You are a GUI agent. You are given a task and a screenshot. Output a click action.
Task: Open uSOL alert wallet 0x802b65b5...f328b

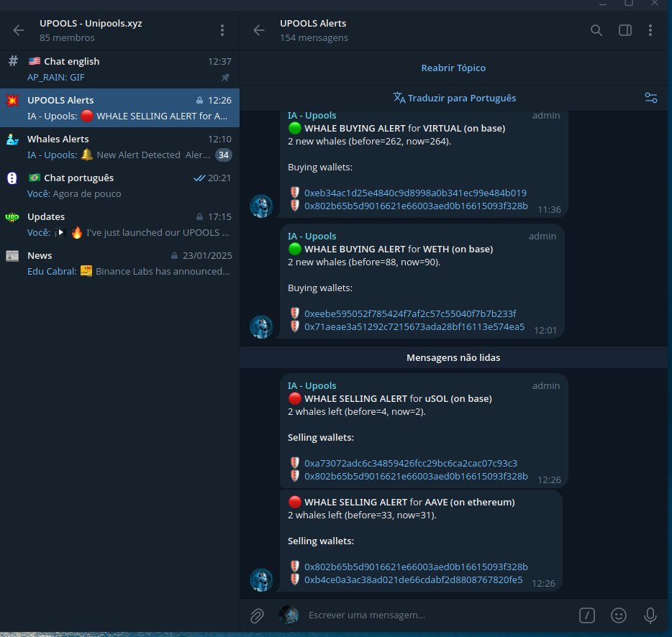pos(416,476)
